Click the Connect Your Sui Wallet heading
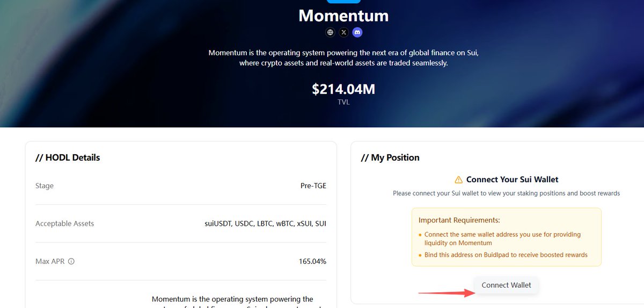This screenshot has height=308, width=644. (512, 180)
